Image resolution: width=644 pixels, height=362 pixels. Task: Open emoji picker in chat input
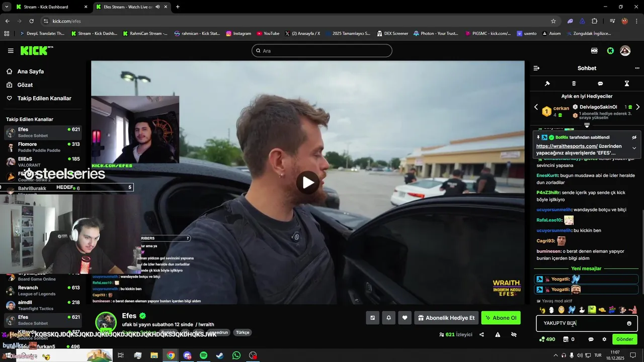(x=629, y=323)
